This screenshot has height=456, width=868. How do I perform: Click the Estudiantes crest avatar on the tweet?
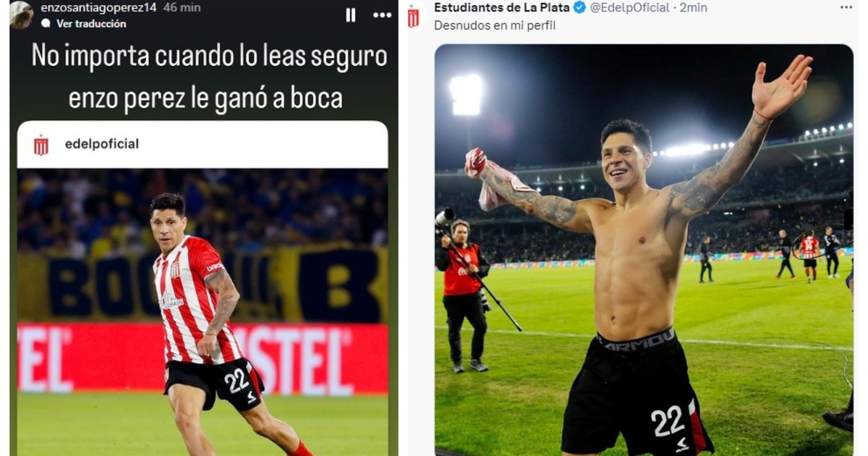pos(413,18)
